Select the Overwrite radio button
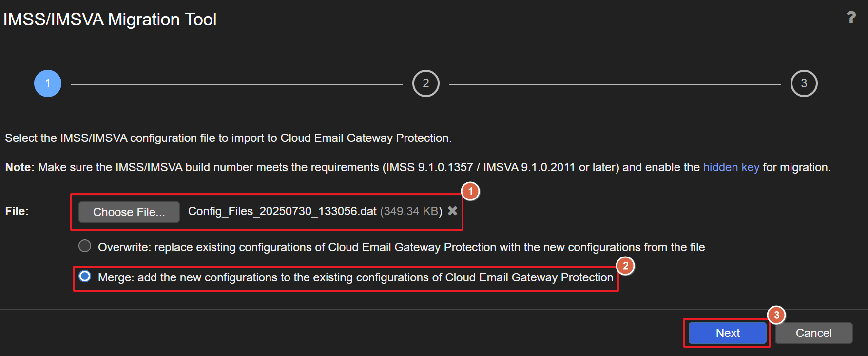This screenshot has height=356, width=868. (85, 246)
